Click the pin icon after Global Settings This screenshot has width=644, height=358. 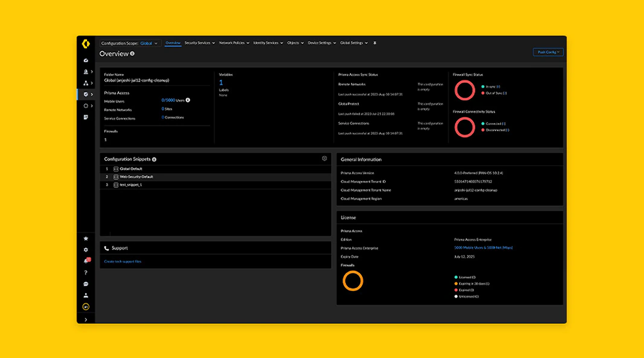click(x=375, y=42)
